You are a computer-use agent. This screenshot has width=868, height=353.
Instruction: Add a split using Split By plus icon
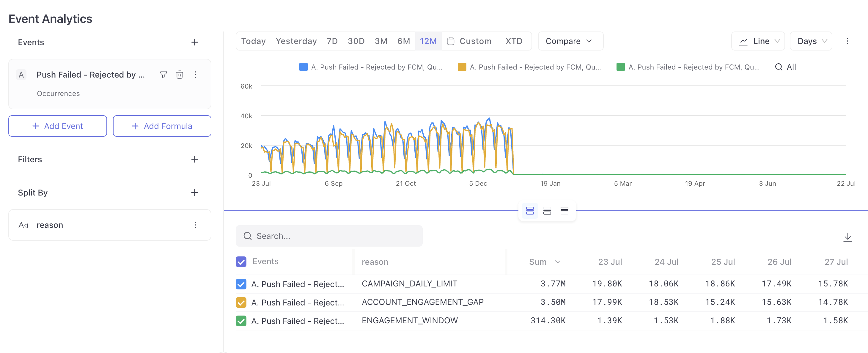(x=194, y=192)
